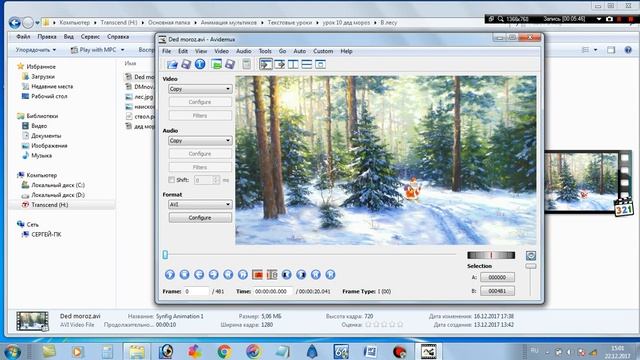Click selection A button showing 000000
This screenshot has height=360, width=640.
[x=497, y=277]
